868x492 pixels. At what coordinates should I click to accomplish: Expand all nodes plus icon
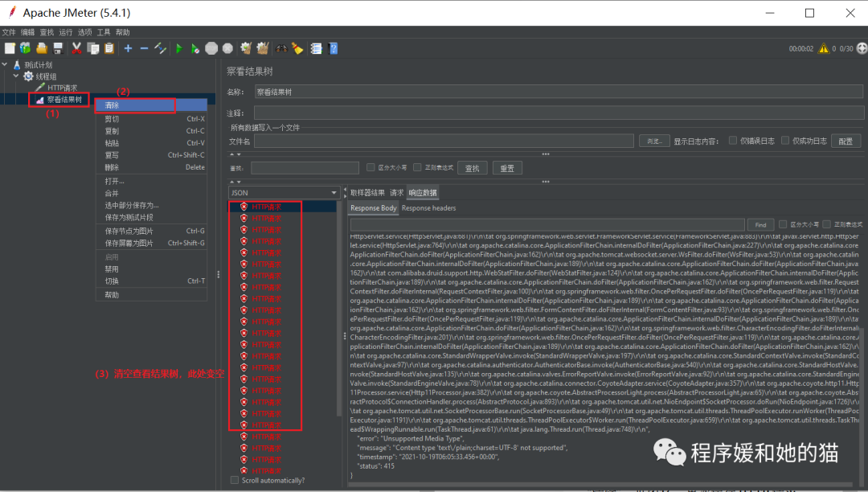coord(128,49)
